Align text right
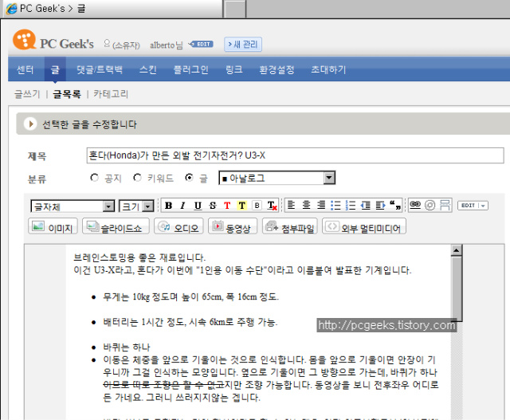The height and width of the screenshot is (420, 510). tap(321, 206)
